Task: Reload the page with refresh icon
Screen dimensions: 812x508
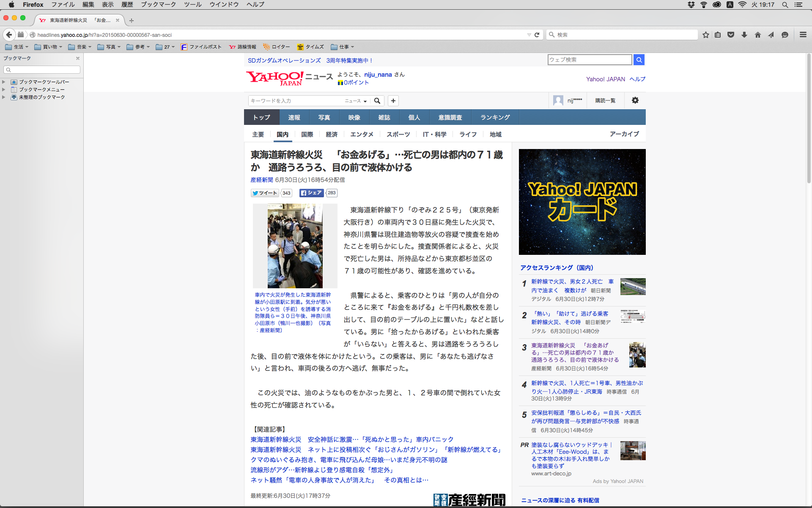Action: (537, 35)
